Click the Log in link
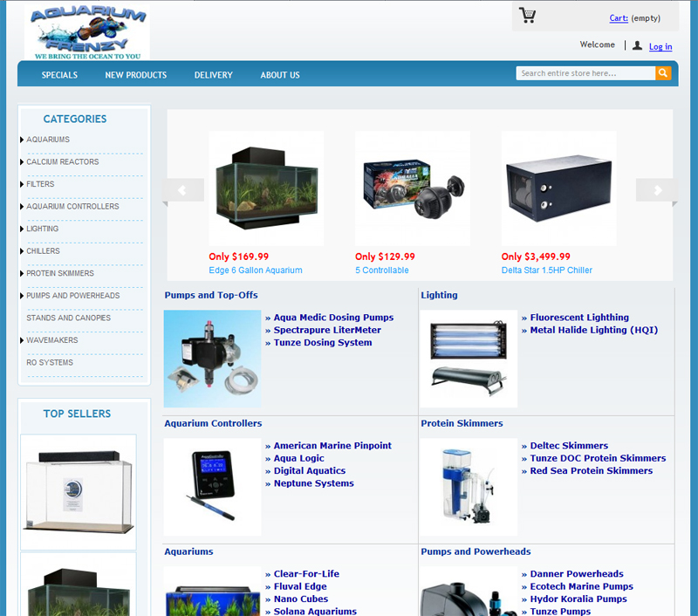Viewport: 698px width, 616px height. (x=660, y=46)
